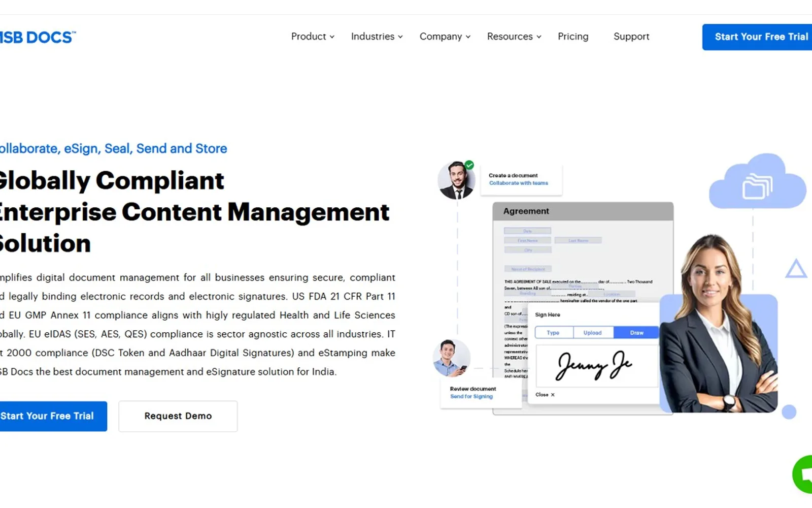Select the Upload tab in Sign Here
The image size is (812, 508).
[593, 333]
